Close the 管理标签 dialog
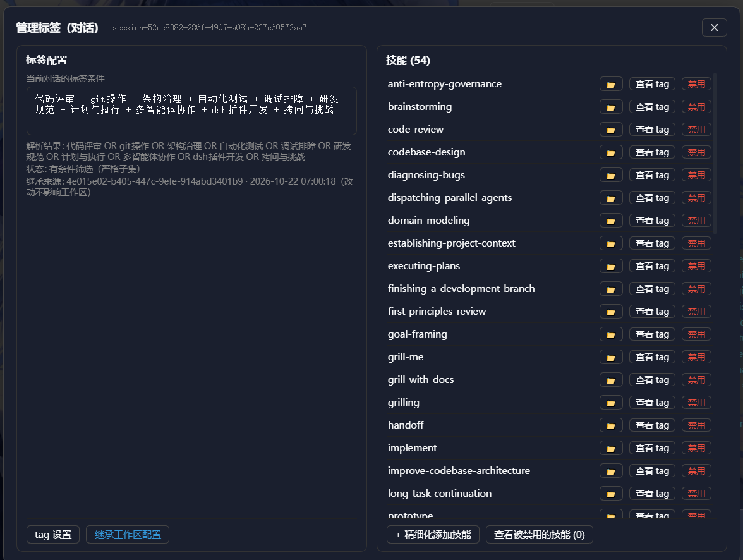The width and height of the screenshot is (743, 560). point(714,28)
